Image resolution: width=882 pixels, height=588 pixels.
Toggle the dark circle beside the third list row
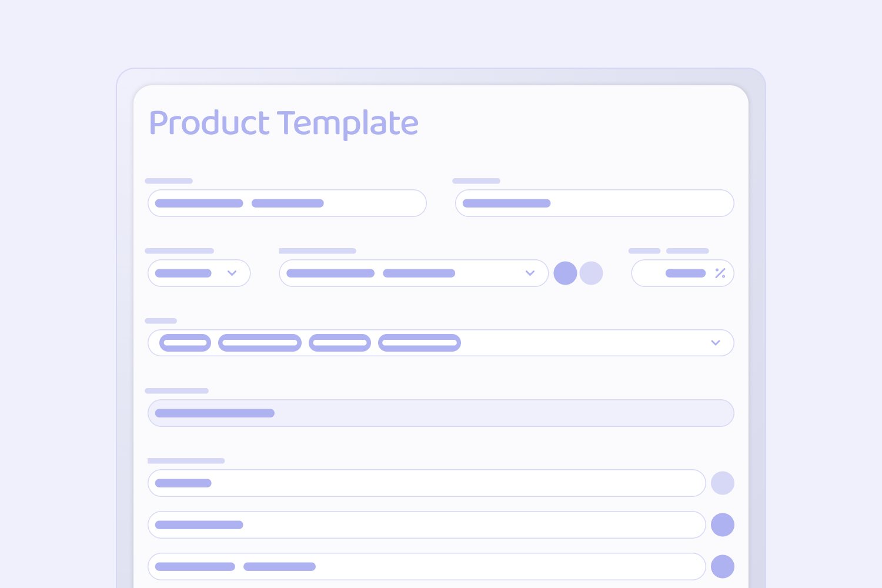click(722, 566)
